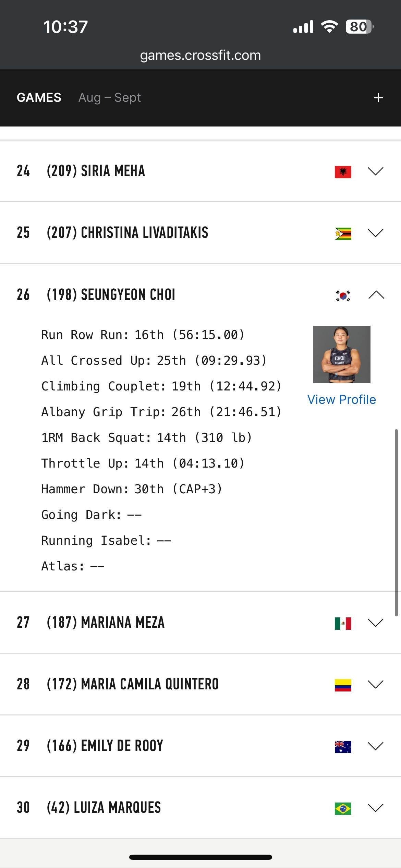Collapse Seungyeon Choi's expanded results
This screenshot has width=401, height=868.
[x=376, y=295]
